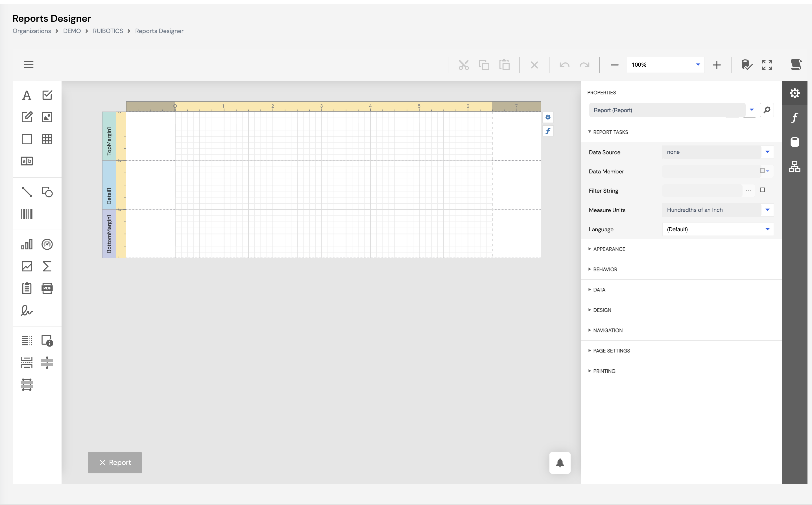Select the Cross-Band Line tool
The height and width of the screenshot is (505, 812).
coord(47,362)
